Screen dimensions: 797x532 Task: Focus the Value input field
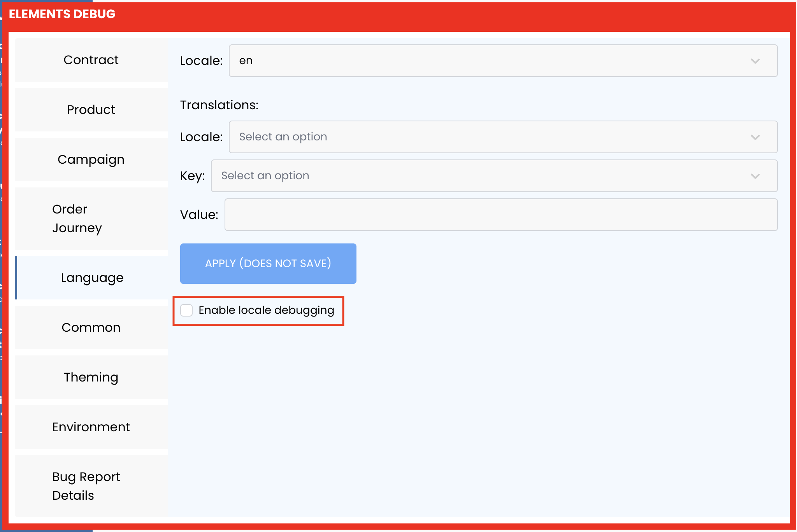[x=501, y=215]
